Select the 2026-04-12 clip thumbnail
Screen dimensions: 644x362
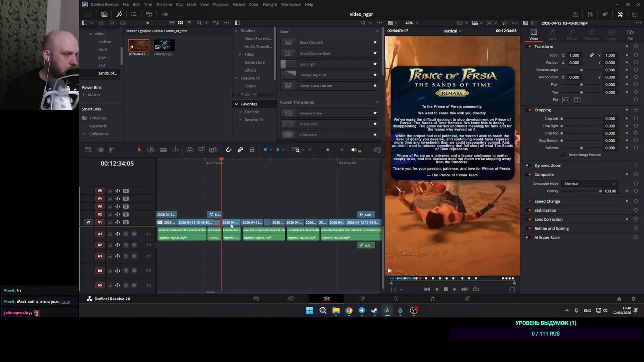138,46
